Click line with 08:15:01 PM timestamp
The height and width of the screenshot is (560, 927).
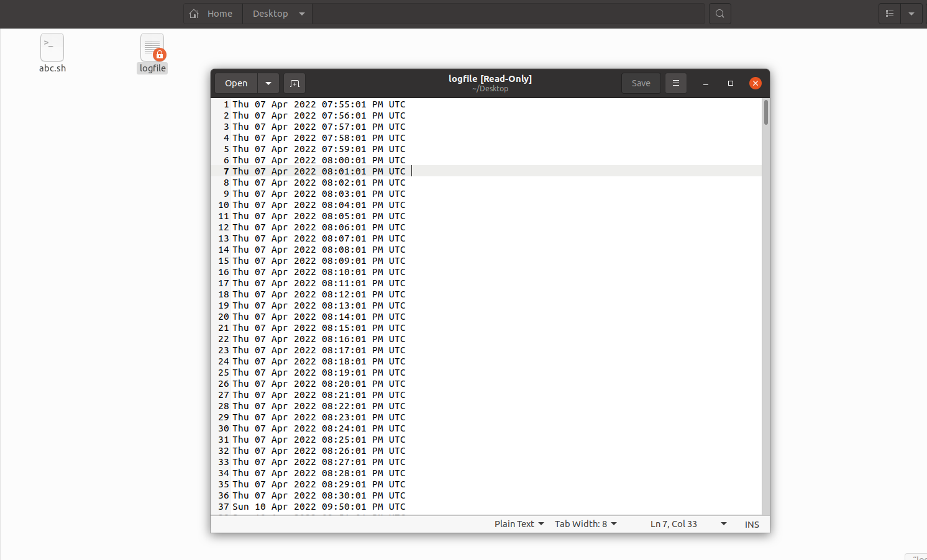(319, 328)
